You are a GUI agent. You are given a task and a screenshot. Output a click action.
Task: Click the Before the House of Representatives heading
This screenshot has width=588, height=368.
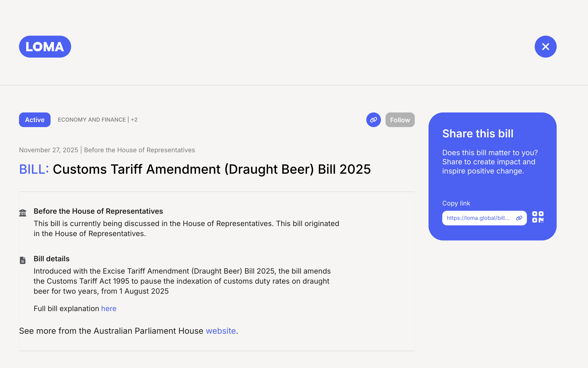pos(98,211)
